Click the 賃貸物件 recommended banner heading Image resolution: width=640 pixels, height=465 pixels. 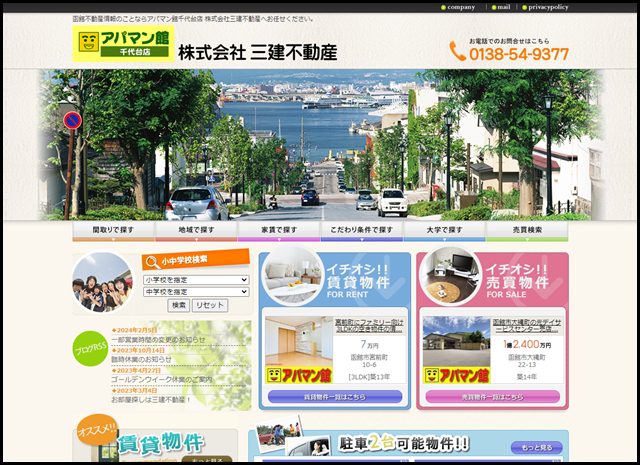161,444
